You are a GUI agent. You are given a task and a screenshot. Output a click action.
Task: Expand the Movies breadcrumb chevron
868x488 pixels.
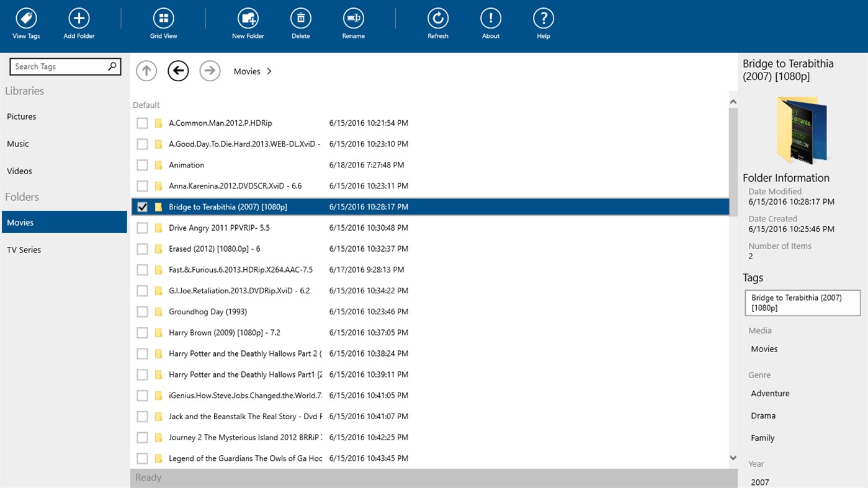click(x=269, y=71)
